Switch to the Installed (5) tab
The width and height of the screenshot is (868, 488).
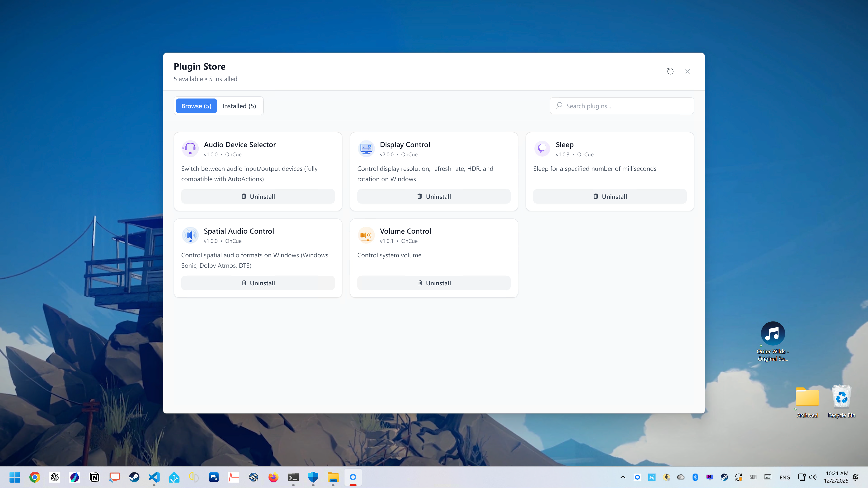pos(239,106)
